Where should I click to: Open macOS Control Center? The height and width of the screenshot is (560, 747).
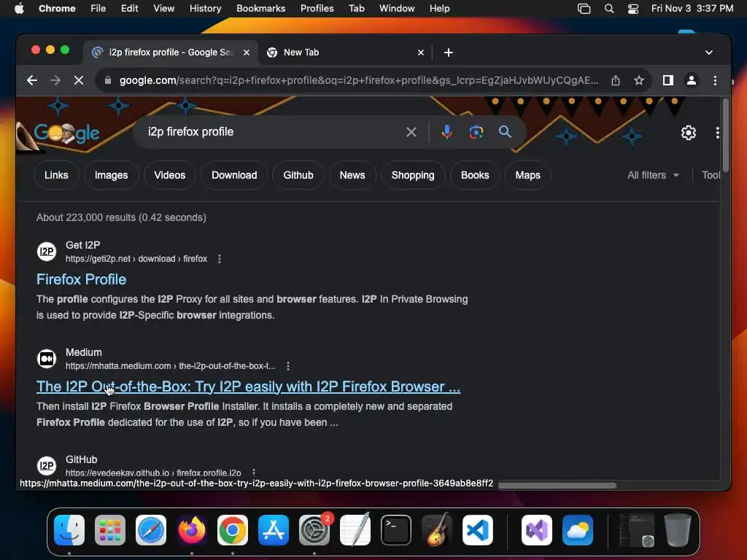(x=632, y=9)
